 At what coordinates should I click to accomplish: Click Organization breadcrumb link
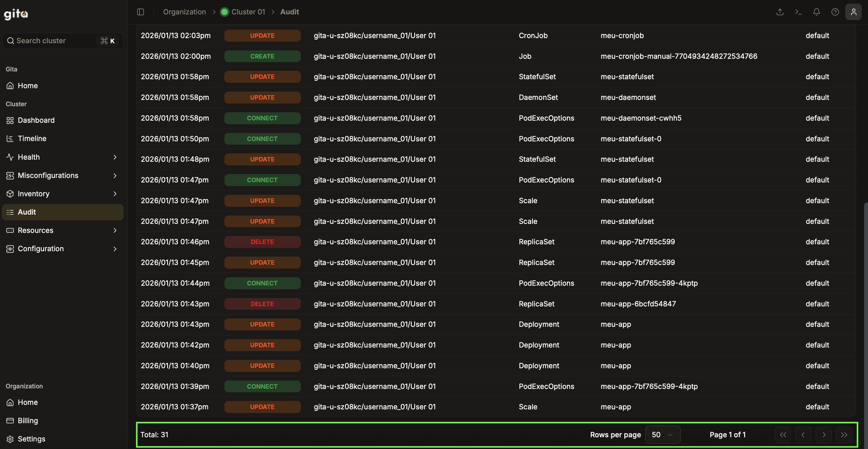tap(184, 12)
